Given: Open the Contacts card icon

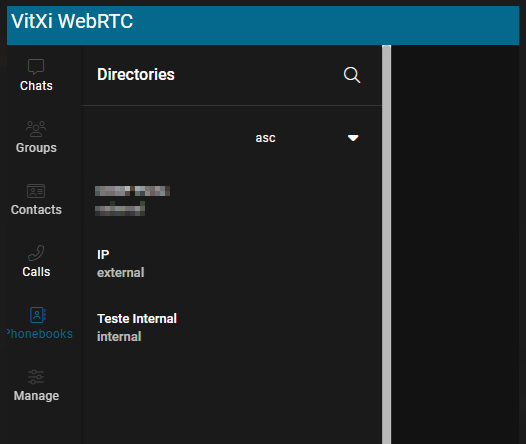Looking at the screenshot, I should click(x=36, y=191).
